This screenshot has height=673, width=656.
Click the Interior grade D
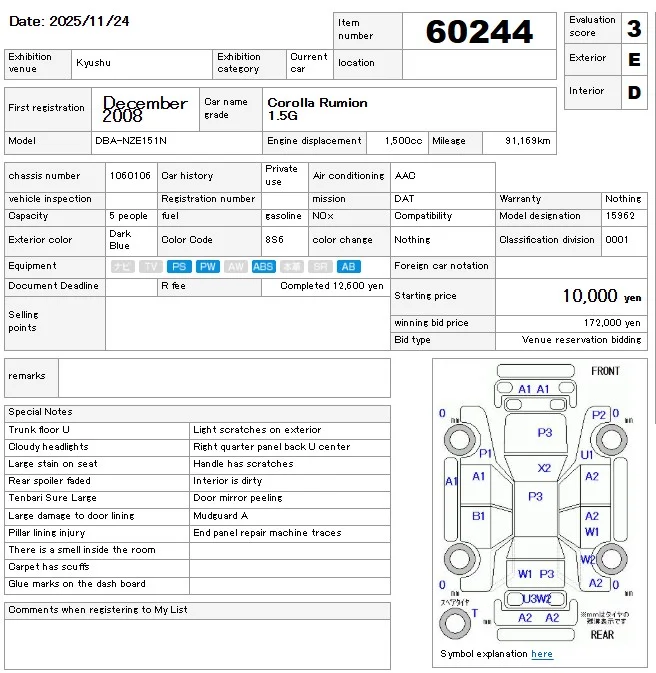point(634,92)
